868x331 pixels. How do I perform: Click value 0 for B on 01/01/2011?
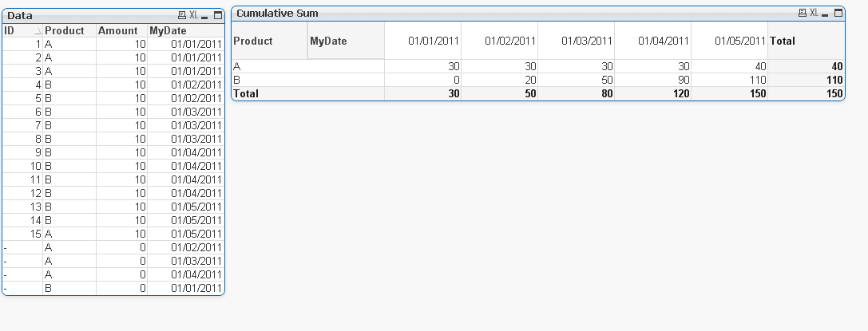pos(423,80)
